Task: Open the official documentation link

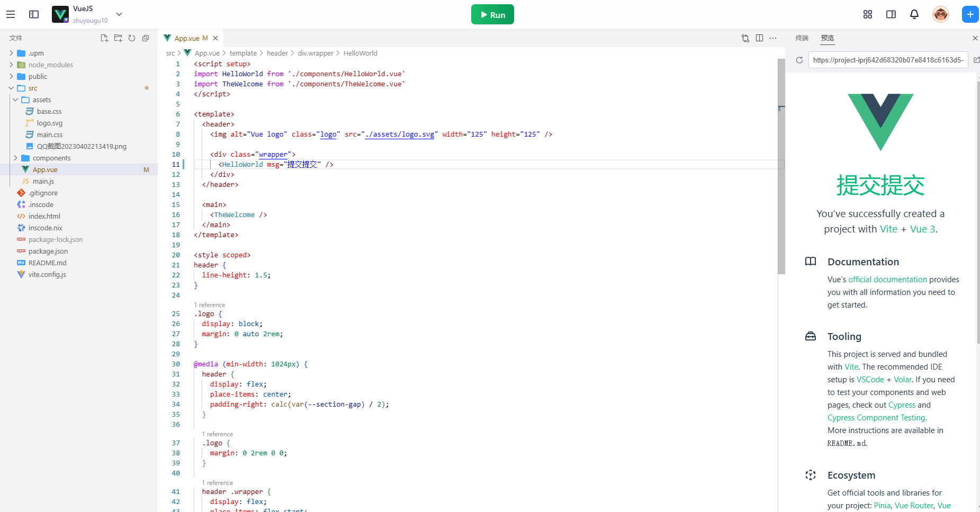Action: click(887, 280)
